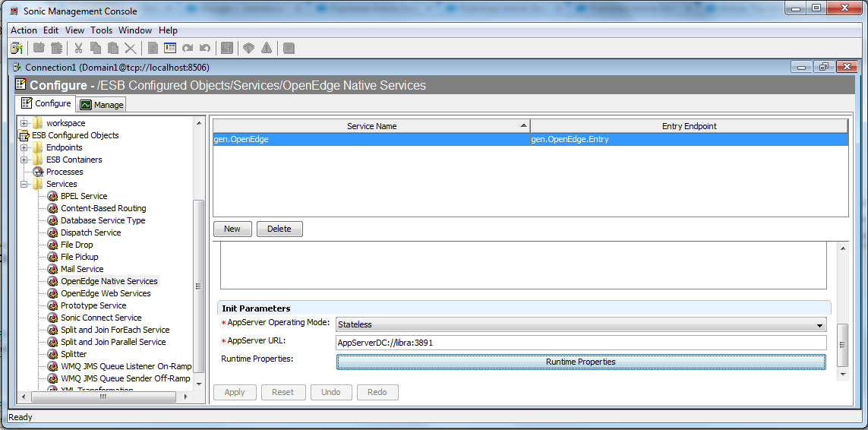
Task: Click the Connection1 window title icon
Action: tap(19, 67)
